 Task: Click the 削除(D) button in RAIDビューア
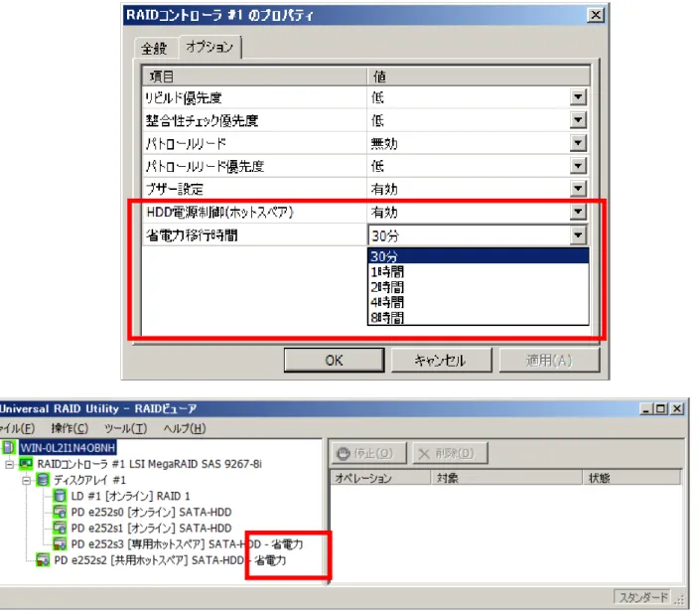450,453
